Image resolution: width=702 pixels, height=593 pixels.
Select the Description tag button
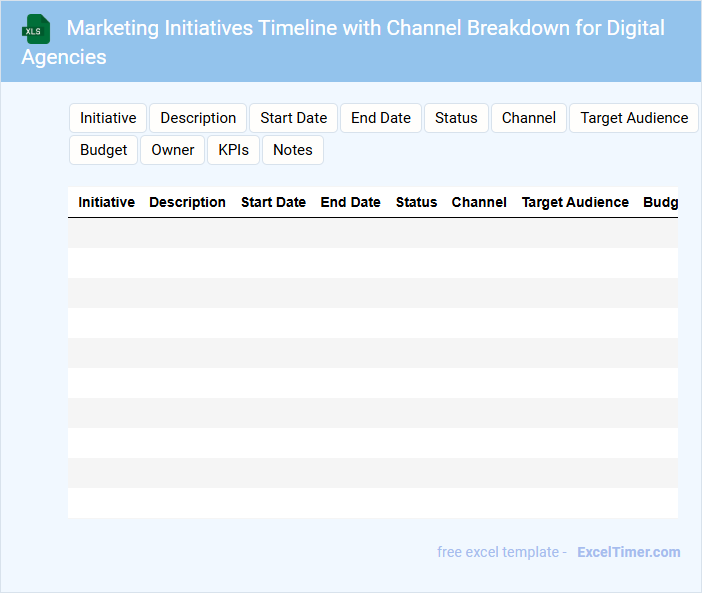pyautogui.click(x=198, y=118)
